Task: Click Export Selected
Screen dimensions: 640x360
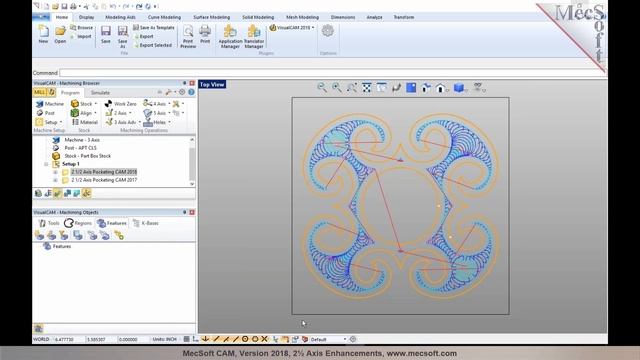Action: coord(153,45)
